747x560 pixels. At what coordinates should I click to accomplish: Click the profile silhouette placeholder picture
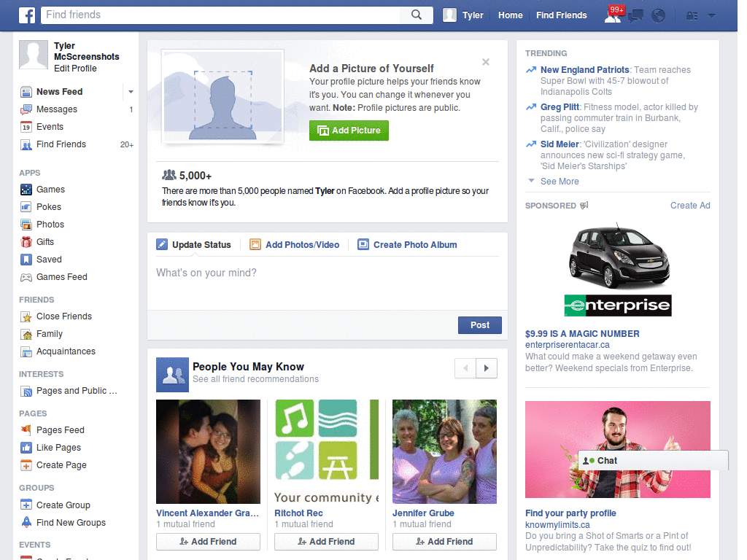223,97
